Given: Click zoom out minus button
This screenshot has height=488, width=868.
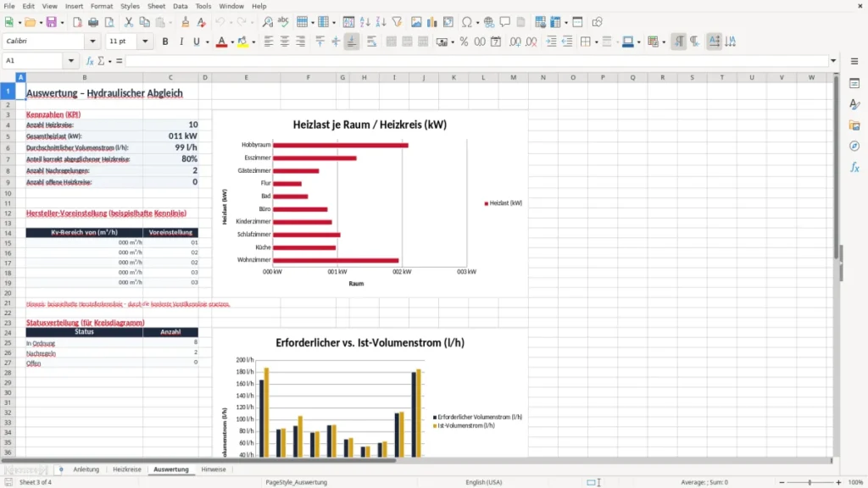Looking at the screenshot, I should [x=782, y=482].
